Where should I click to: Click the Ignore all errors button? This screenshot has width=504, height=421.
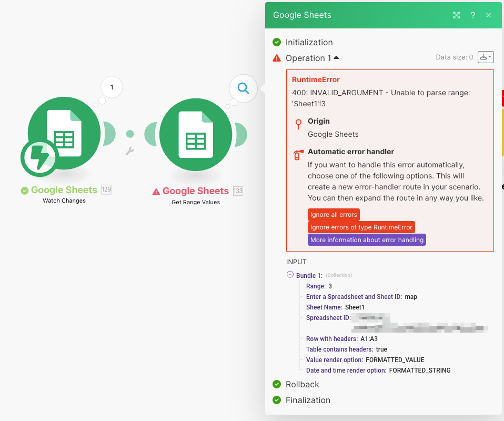pyautogui.click(x=334, y=215)
